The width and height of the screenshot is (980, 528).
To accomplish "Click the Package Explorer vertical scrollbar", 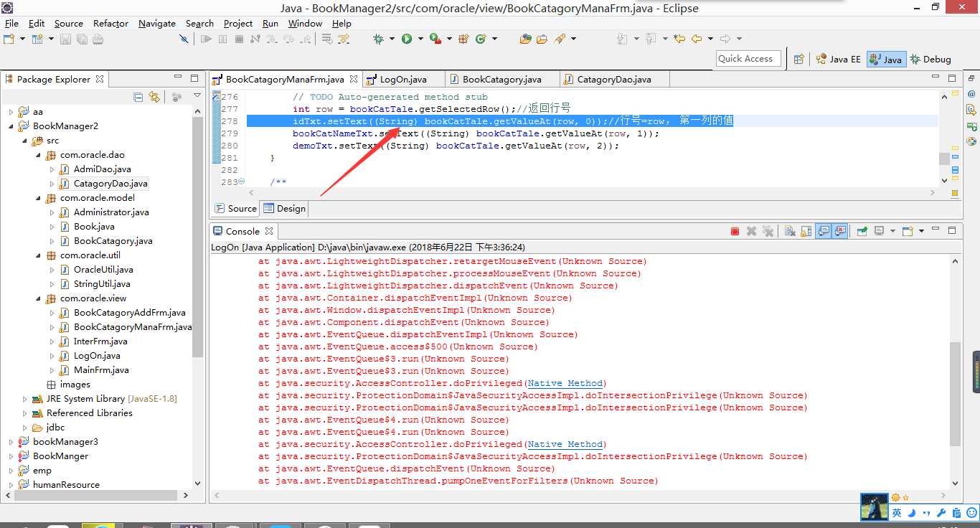I will [198, 237].
